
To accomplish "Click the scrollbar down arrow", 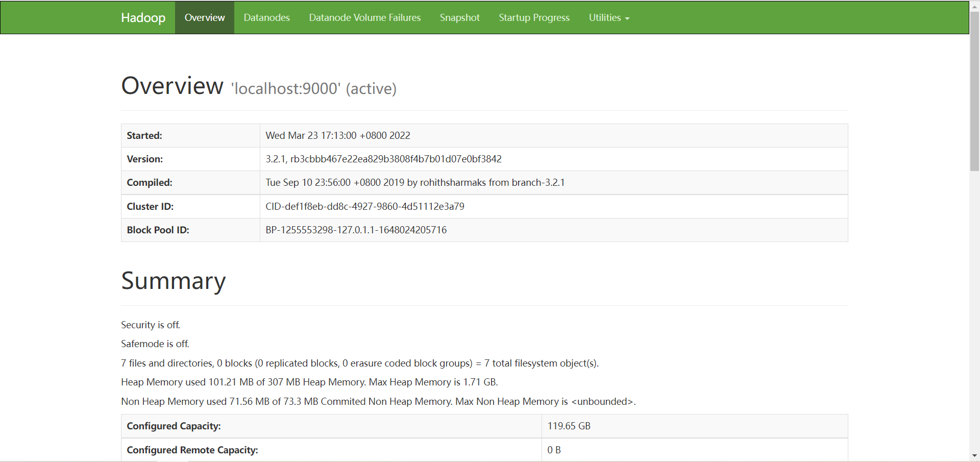I will 974,456.
